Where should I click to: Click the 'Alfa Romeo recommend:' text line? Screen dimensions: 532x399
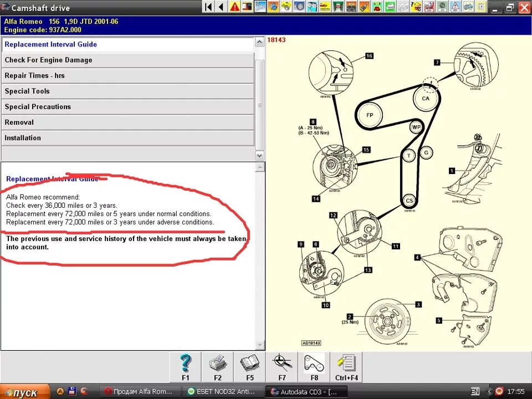click(43, 197)
